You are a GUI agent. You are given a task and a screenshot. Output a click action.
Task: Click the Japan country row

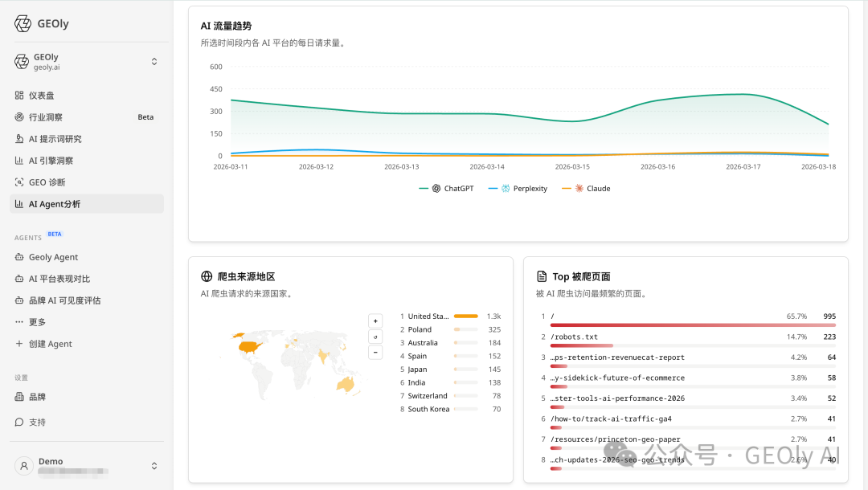pos(451,370)
